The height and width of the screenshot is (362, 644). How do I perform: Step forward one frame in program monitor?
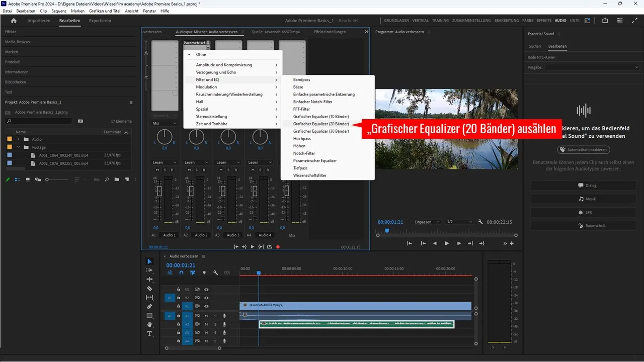(x=458, y=243)
